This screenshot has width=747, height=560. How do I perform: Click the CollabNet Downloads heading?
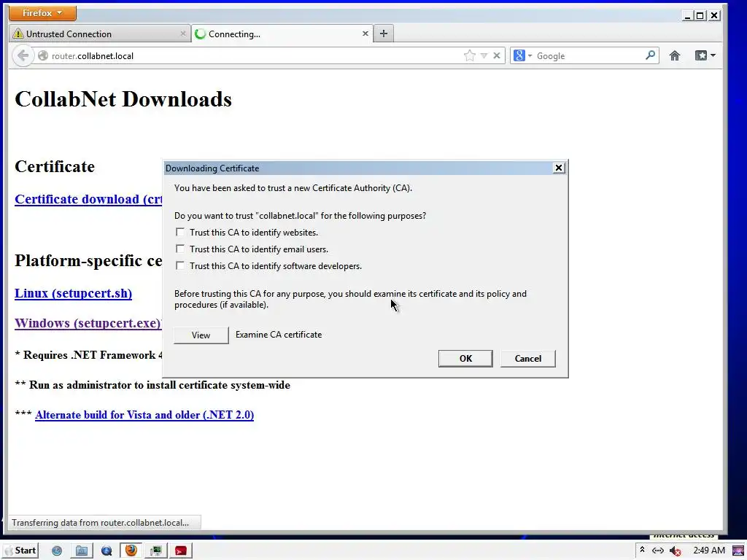tap(123, 99)
